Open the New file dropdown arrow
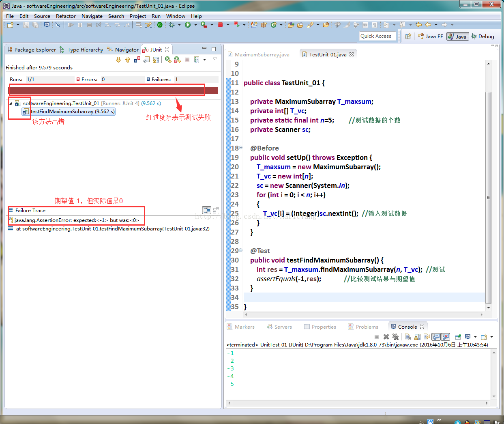 (x=18, y=25)
